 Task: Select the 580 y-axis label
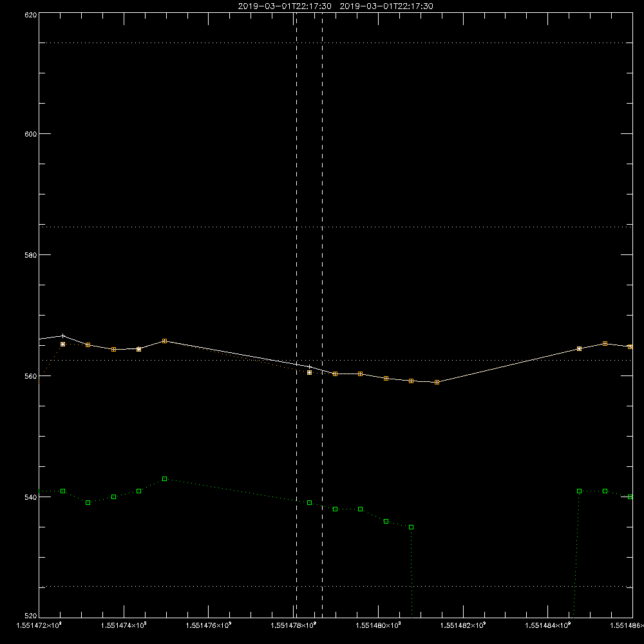[31, 255]
